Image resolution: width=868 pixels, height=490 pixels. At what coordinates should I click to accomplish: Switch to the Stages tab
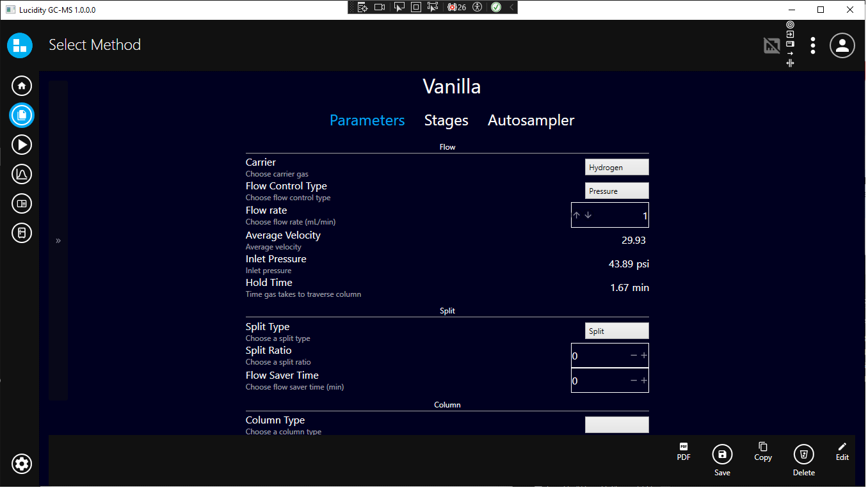click(446, 120)
